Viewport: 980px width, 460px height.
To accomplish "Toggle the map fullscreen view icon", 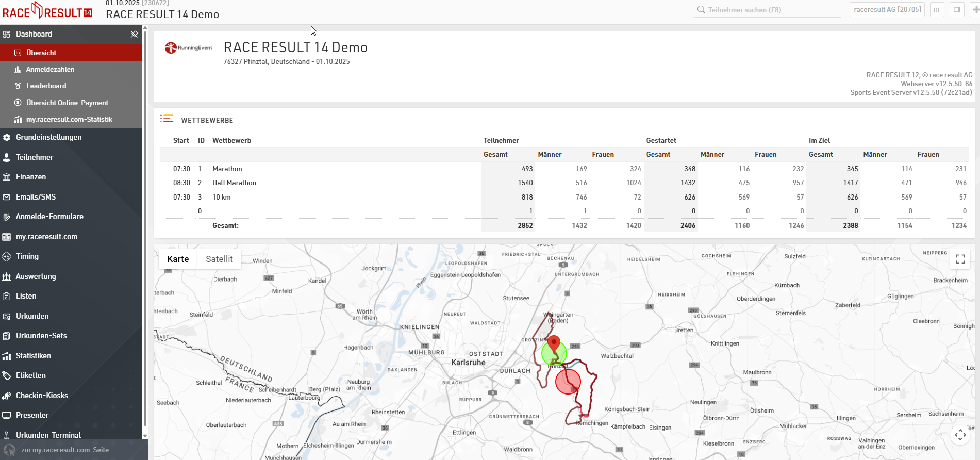I will point(960,259).
